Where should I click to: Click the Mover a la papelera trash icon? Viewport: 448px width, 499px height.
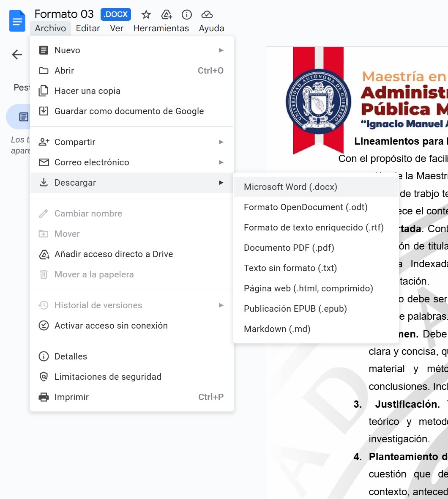44,274
